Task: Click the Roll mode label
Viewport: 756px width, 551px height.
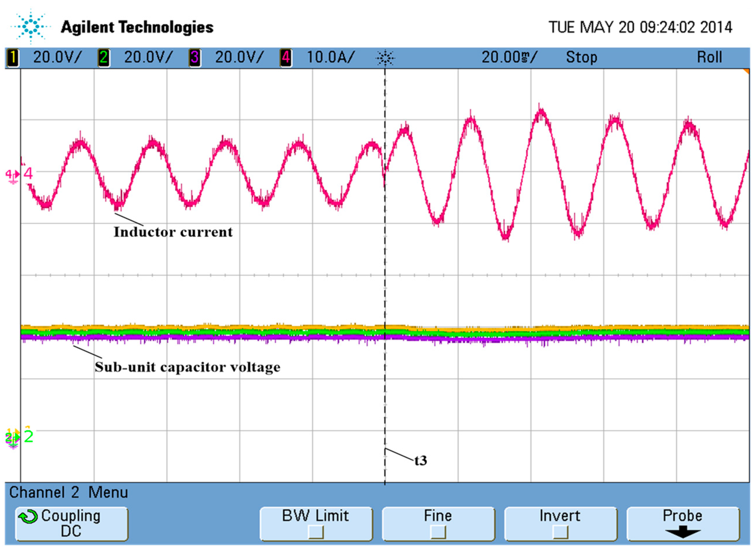Action: click(709, 58)
